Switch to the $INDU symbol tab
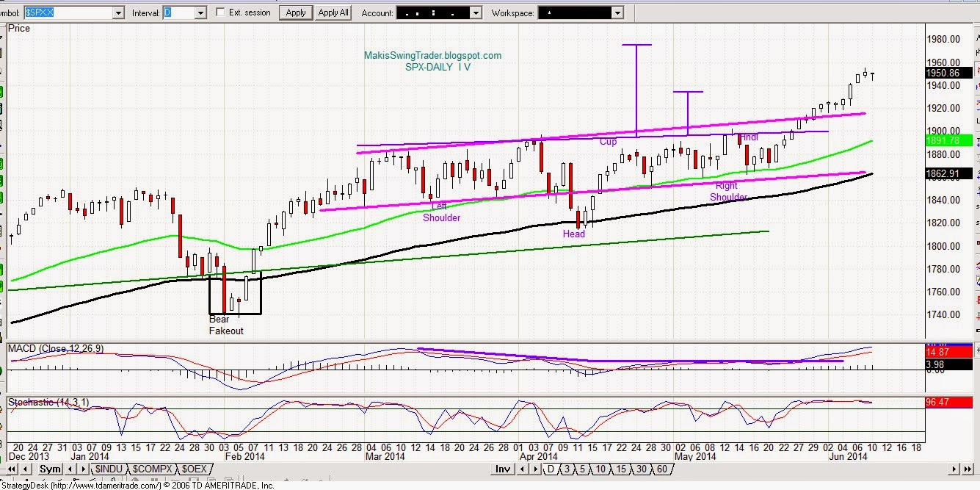Viewport: 980px width, 490px height. coord(108,469)
